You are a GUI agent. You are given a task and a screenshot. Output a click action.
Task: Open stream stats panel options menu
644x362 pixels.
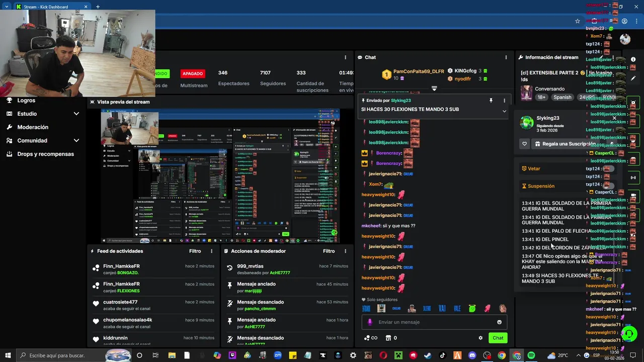pos(345,57)
